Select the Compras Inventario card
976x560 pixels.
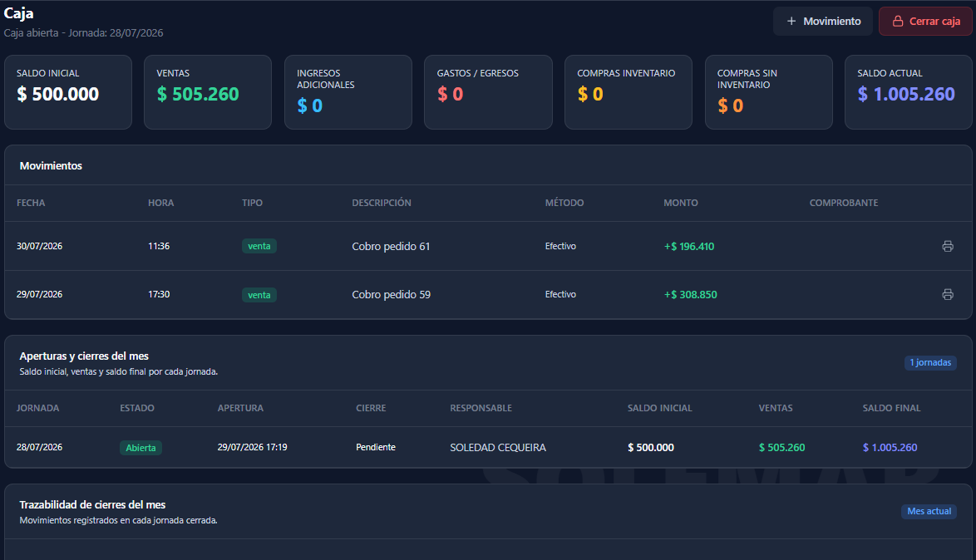pos(628,92)
